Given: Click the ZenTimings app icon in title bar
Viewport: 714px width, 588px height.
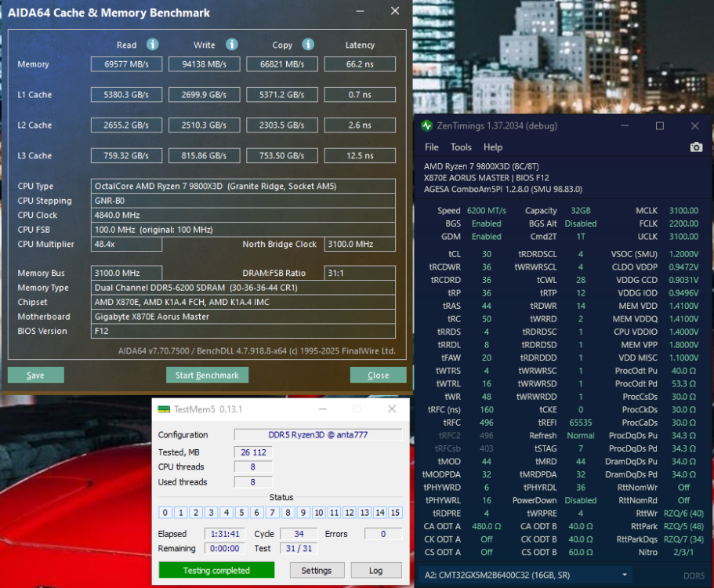Looking at the screenshot, I should tap(426, 126).
